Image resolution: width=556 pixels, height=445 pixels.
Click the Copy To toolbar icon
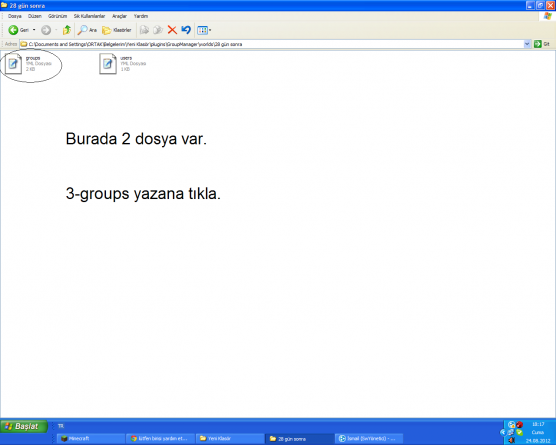click(158, 30)
